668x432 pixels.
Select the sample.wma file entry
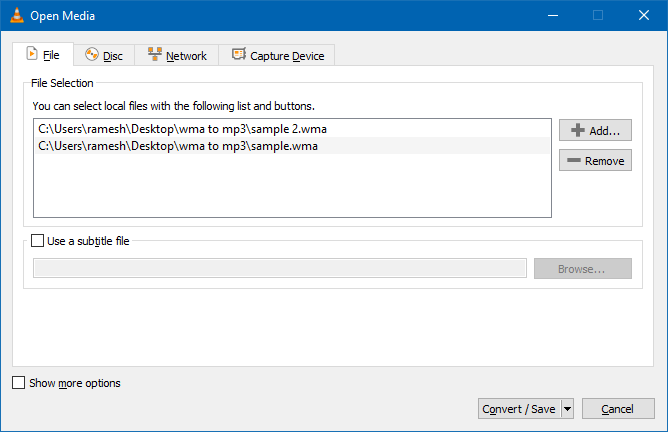click(x=292, y=146)
